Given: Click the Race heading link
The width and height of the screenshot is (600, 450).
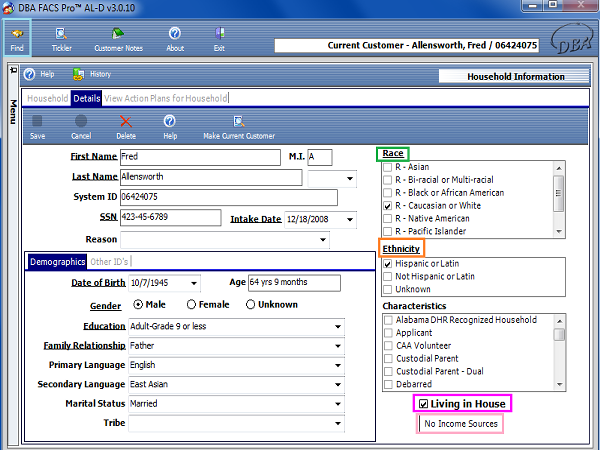Looking at the screenshot, I should 393,153.
